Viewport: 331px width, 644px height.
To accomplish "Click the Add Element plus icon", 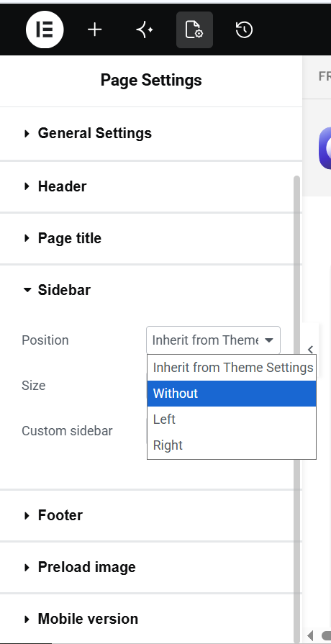I will pos(95,30).
